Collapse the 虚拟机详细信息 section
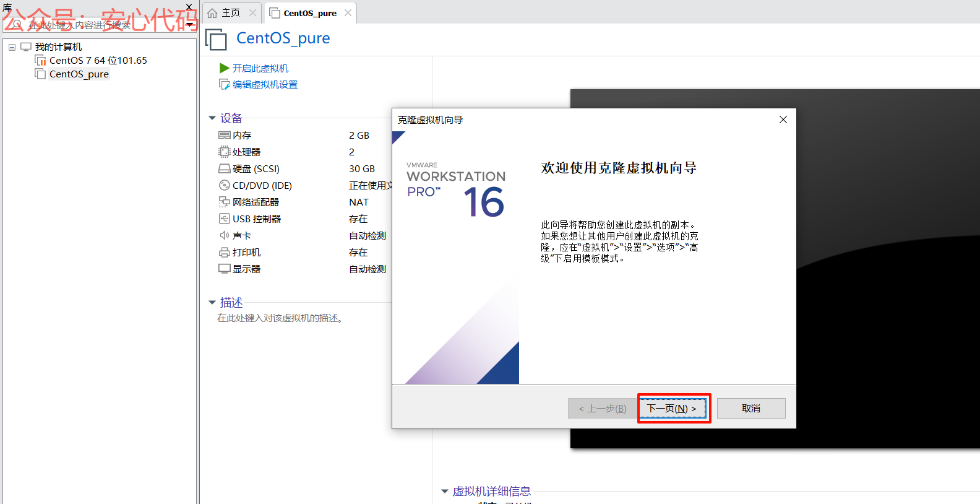This screenshot has width=980, height=504. pos(444,491)
